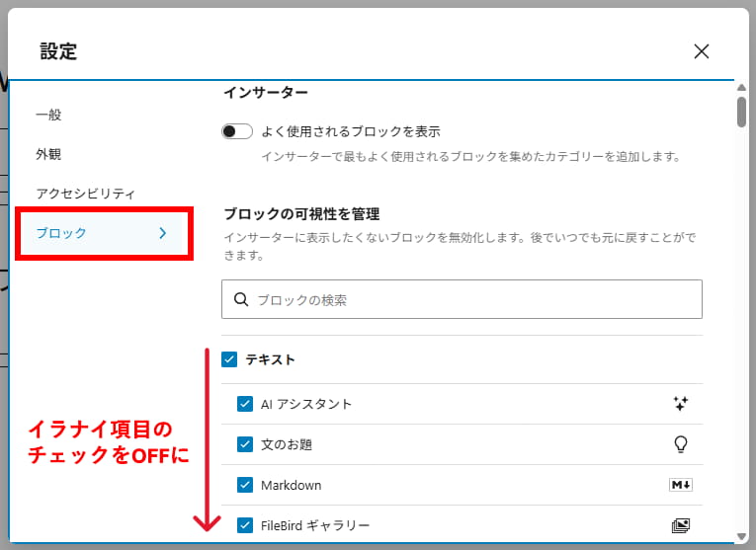Click the Markdown block icon
Screen dimensions: 756x550
click(680, 485)
